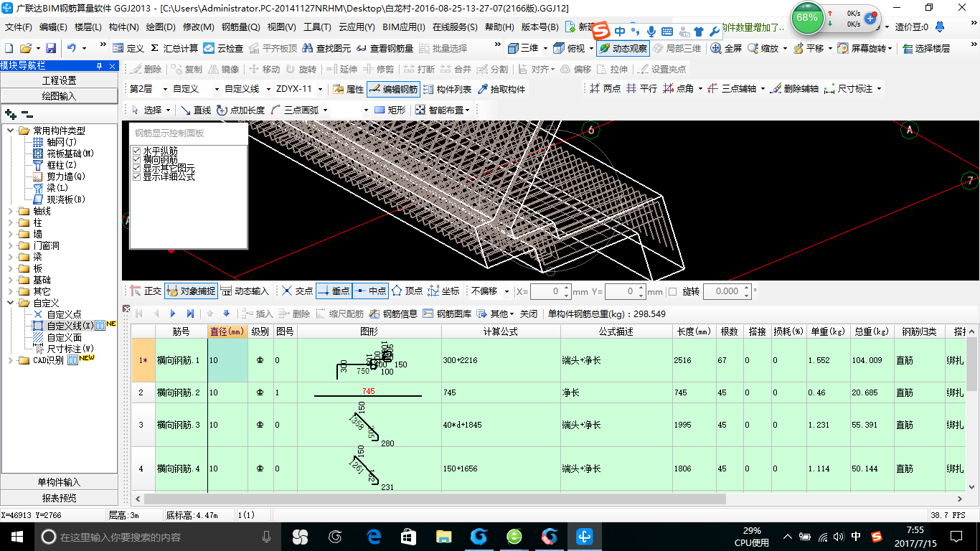Expand the 基础 tree node
Viewport: 980px width, 551px height.
tap(11, 280)
